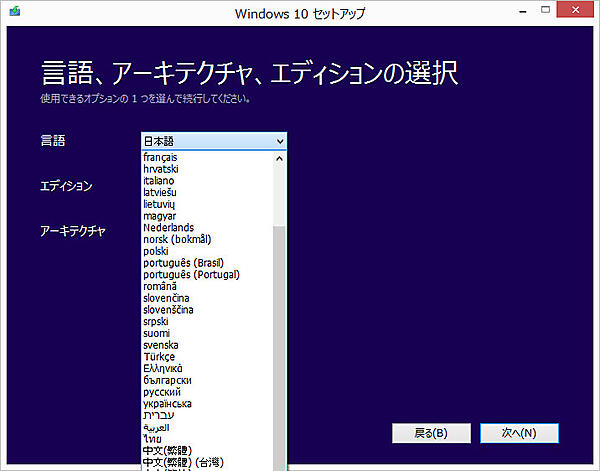Choose suomi from the dropdown list
This screenshot has height=471, width=600.
click(156, 333)
